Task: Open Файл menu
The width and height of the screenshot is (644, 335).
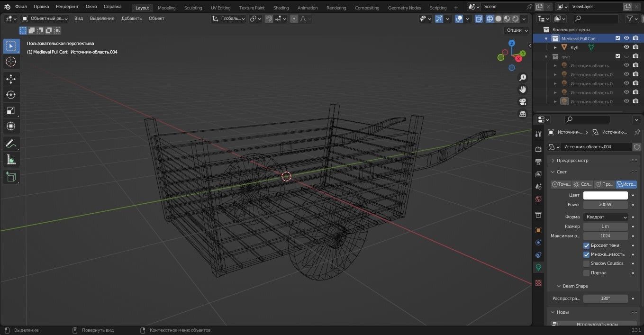Action: pos(21,7)
